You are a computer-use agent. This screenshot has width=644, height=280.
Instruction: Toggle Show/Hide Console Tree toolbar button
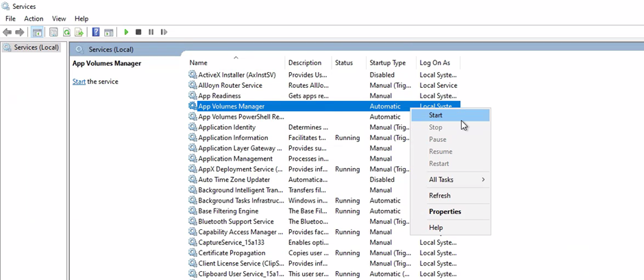tap(37, 32)
